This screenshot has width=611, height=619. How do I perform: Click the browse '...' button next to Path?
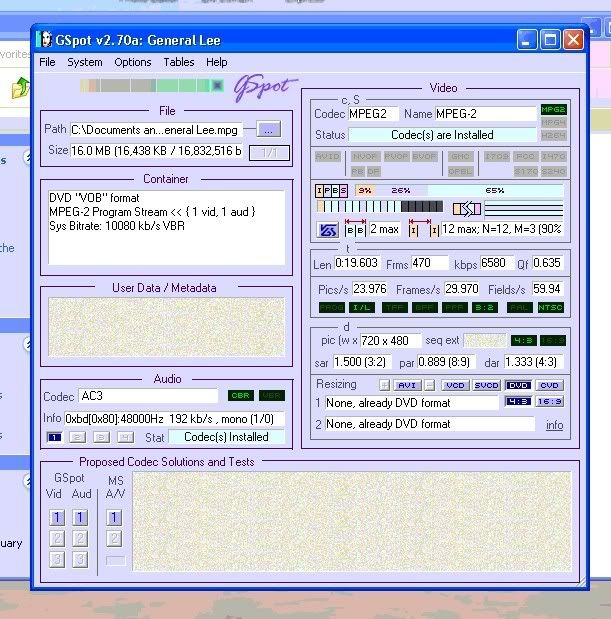point(268,129)
